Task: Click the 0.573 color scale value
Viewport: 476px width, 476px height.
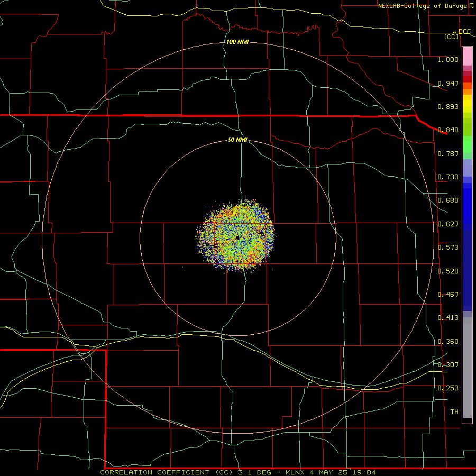Action: 448,248
